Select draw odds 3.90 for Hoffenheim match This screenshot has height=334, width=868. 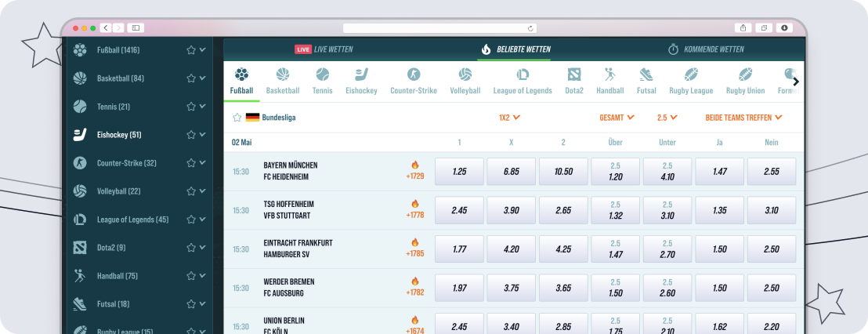[x=512, y=210]
